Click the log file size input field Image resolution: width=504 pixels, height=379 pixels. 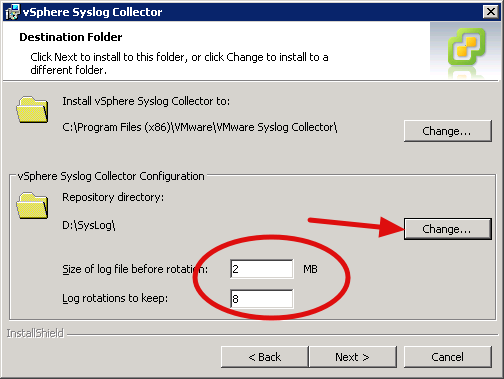pyautogui.click(x=262, y=269)
